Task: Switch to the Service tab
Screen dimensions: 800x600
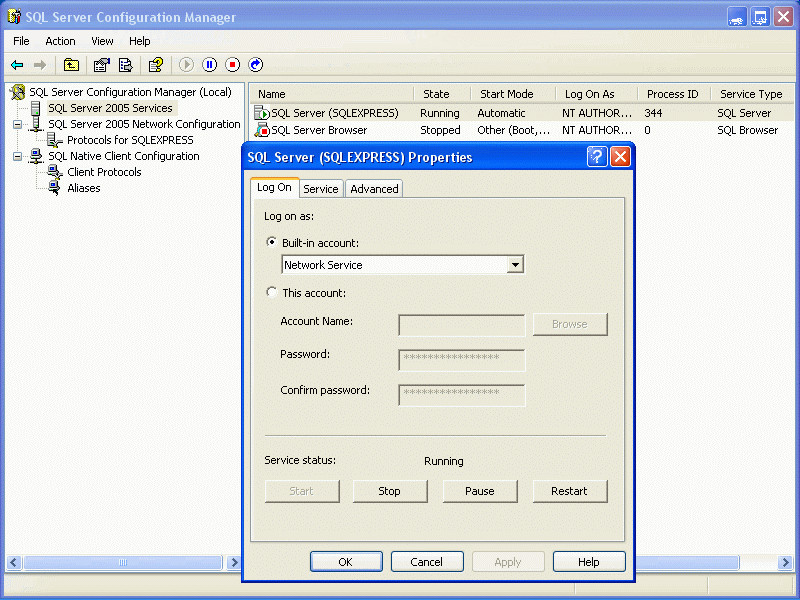Action: [x=320, y=189]
